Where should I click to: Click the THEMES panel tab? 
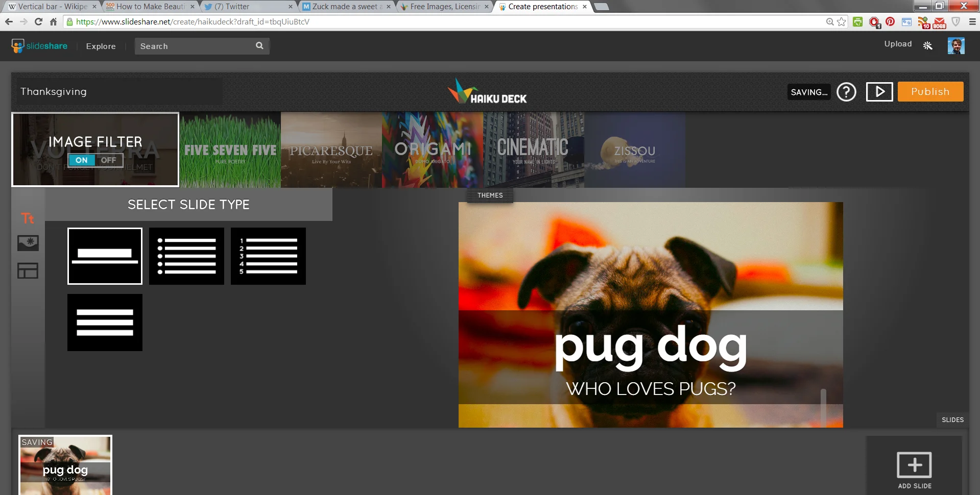click(x=490, y=195)
